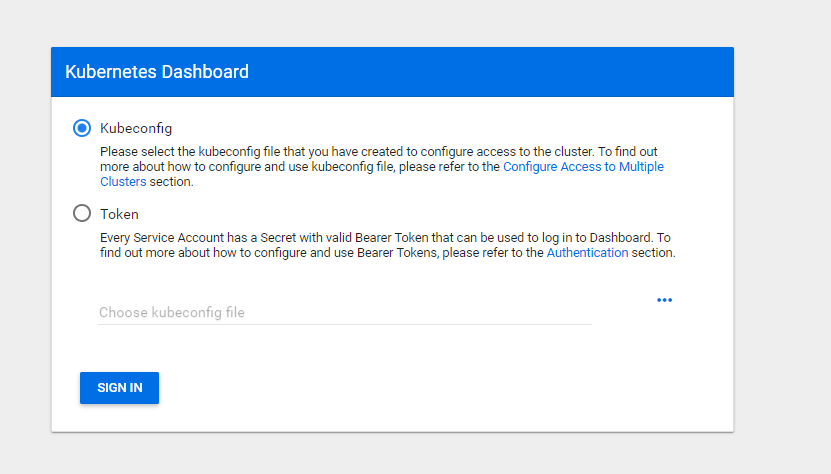The image size is (831, 474).
Task: Open the Authentication documentation link
Action: pos(587,252)
